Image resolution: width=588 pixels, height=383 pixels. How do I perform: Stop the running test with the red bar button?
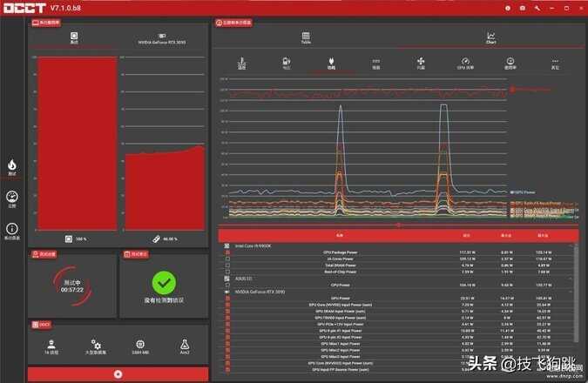point(118,374)
